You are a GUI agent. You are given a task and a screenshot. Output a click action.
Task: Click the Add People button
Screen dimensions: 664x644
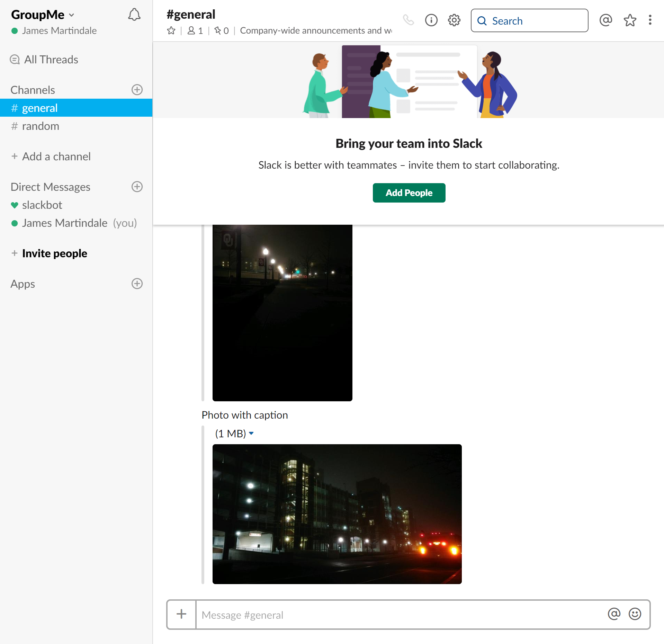[409, 193]
